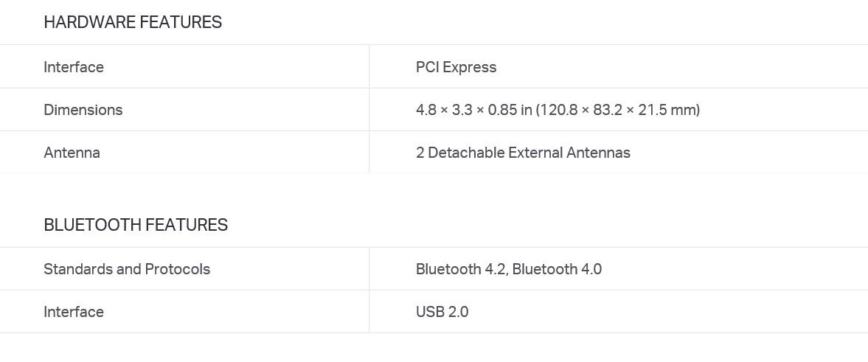
Task: Click the word BLUETOOTH in the second heading
Action: (x=92, y=225)
